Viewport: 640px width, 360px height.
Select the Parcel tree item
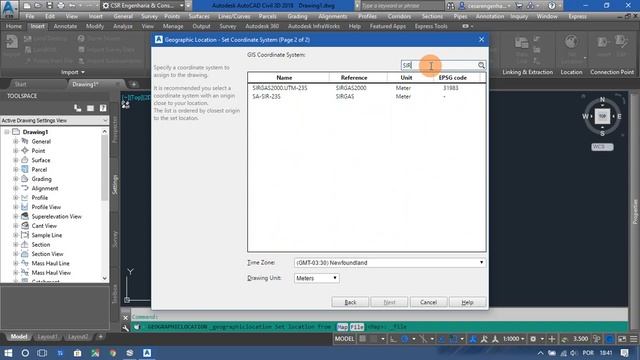click(x=39, y=170)
